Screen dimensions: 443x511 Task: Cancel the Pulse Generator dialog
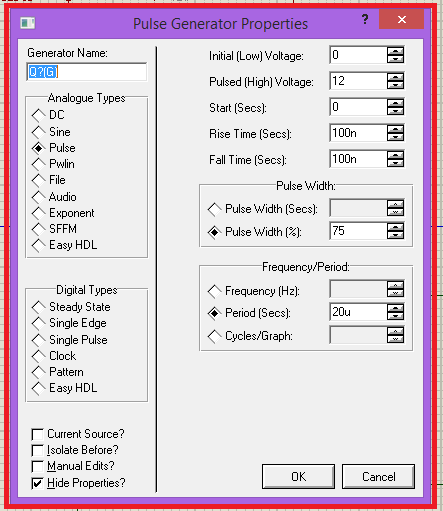pos(378,477)
